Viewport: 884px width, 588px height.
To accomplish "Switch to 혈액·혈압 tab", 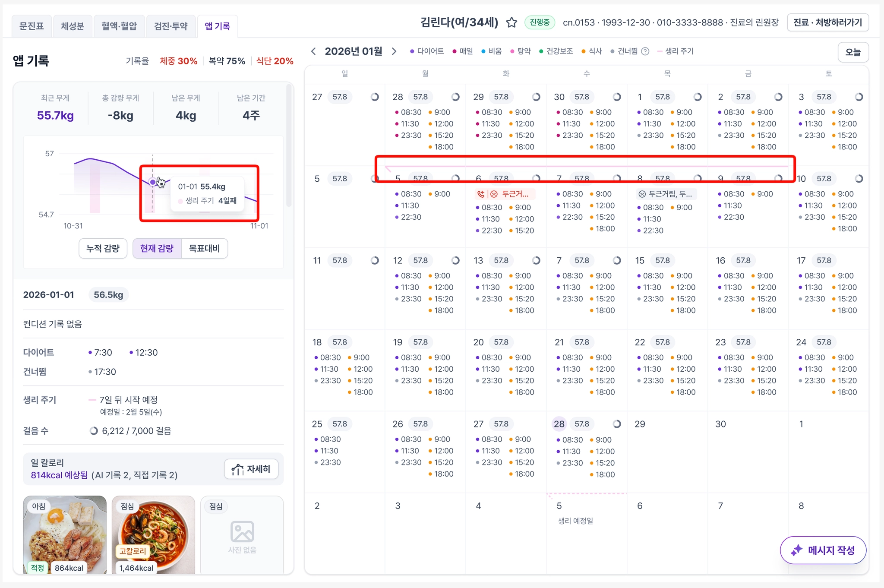I will click(119, 26).
